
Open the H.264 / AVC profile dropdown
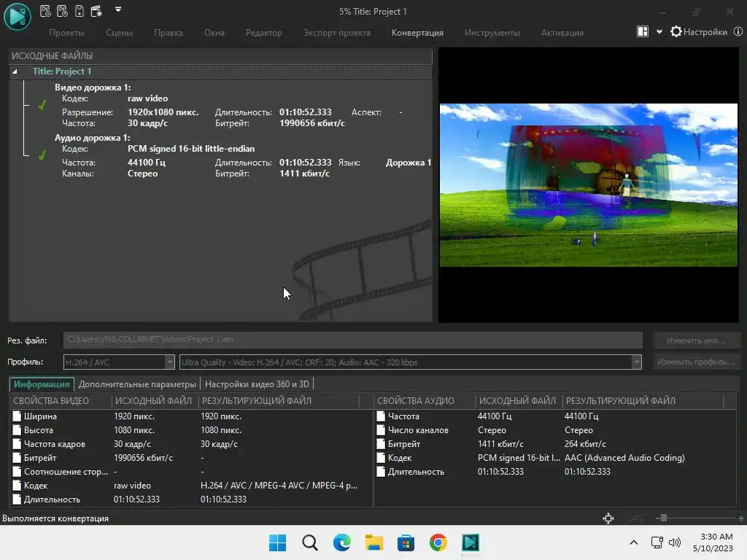click(x=169, y=362)
